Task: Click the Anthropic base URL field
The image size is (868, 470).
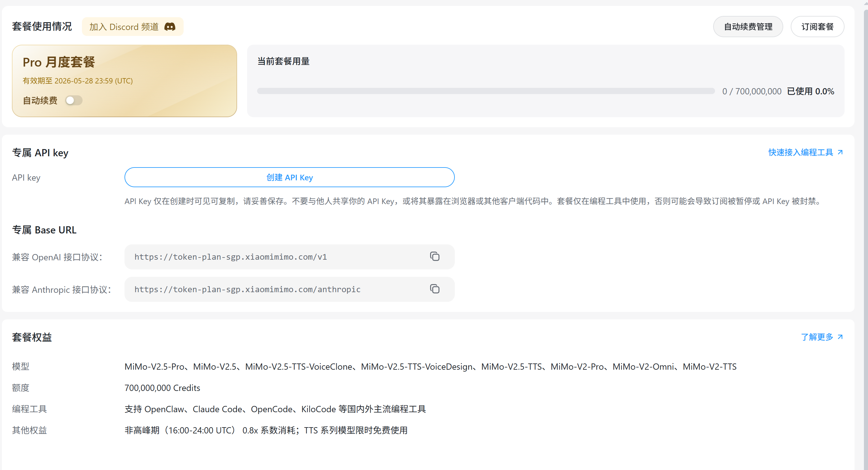Action: click(247, 290)
